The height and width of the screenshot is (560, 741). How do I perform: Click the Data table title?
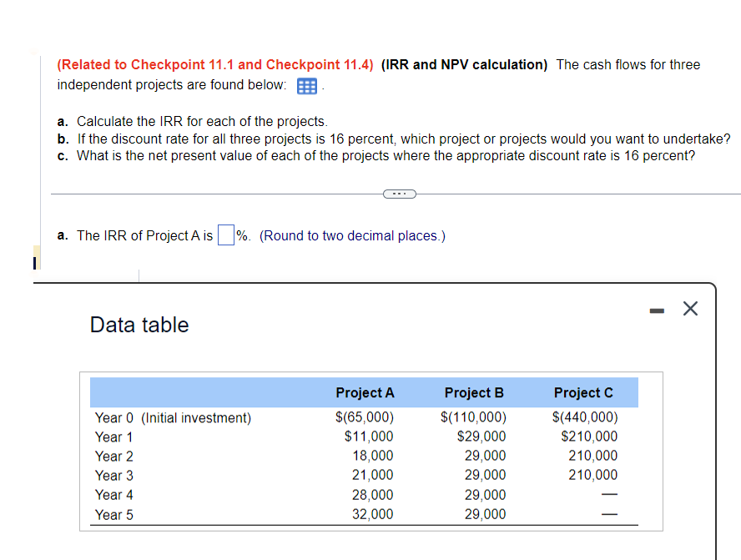(139, 325)
